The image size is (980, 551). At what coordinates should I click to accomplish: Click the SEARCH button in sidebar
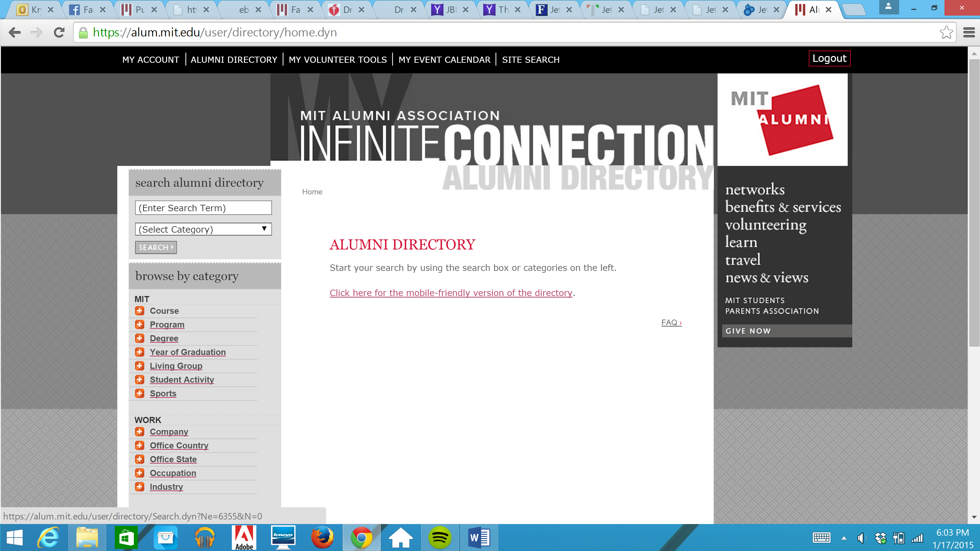point(156,247)
